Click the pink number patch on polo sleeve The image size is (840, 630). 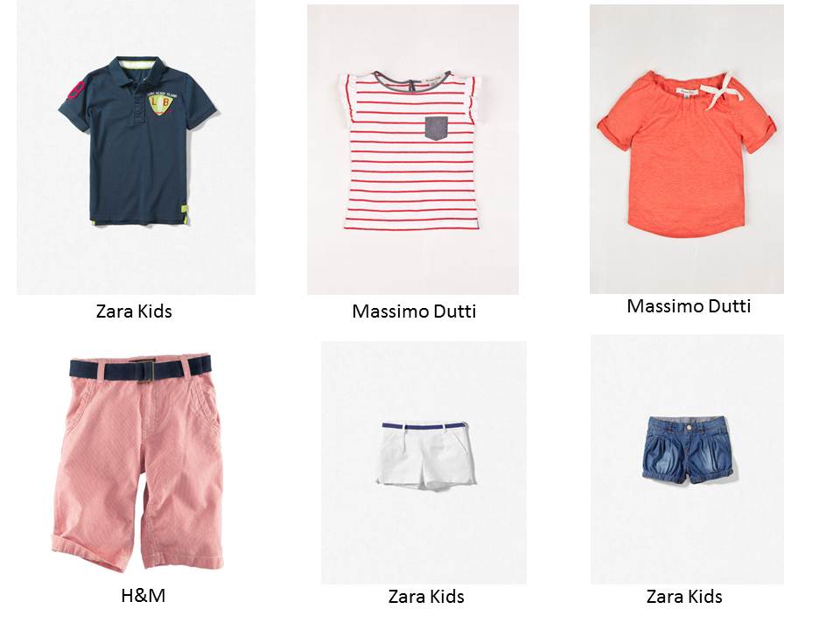click(75, 89)
